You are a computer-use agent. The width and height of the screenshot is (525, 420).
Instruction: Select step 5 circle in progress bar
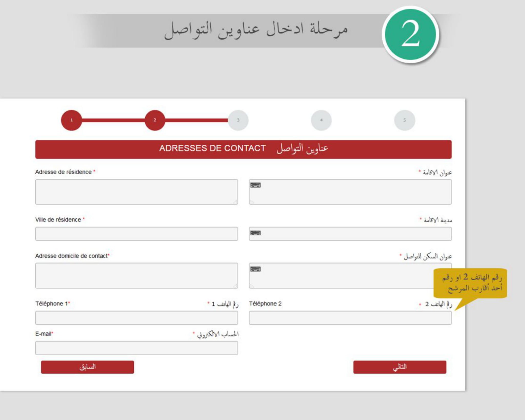tap(405, 120)
